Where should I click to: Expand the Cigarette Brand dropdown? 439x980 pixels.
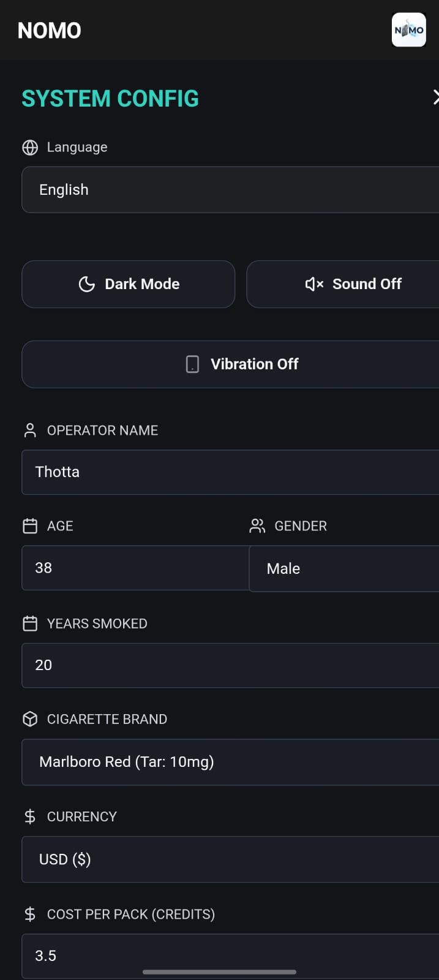pos(230,762)
